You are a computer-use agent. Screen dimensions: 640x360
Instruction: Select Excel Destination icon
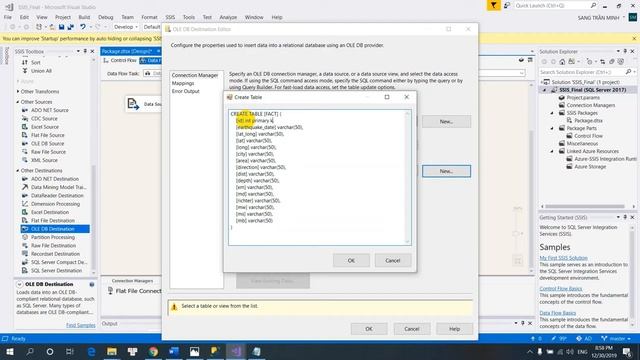click(25, 212)
